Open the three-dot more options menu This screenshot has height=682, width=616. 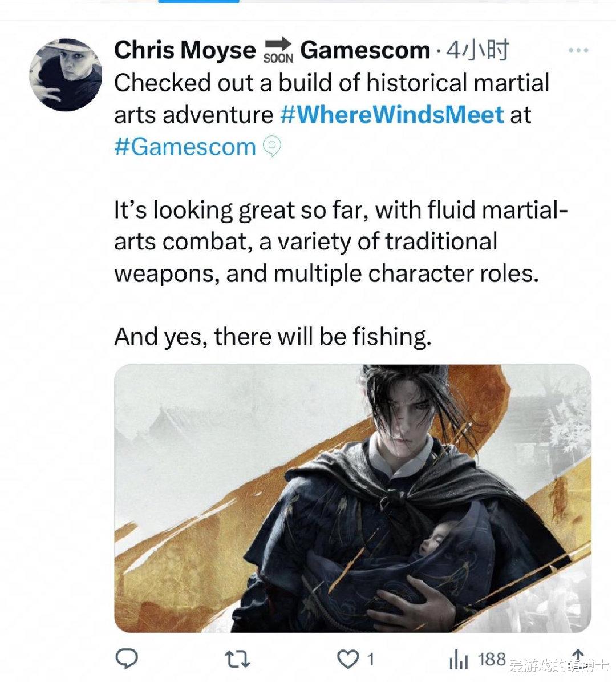click(x=578, y=50)
